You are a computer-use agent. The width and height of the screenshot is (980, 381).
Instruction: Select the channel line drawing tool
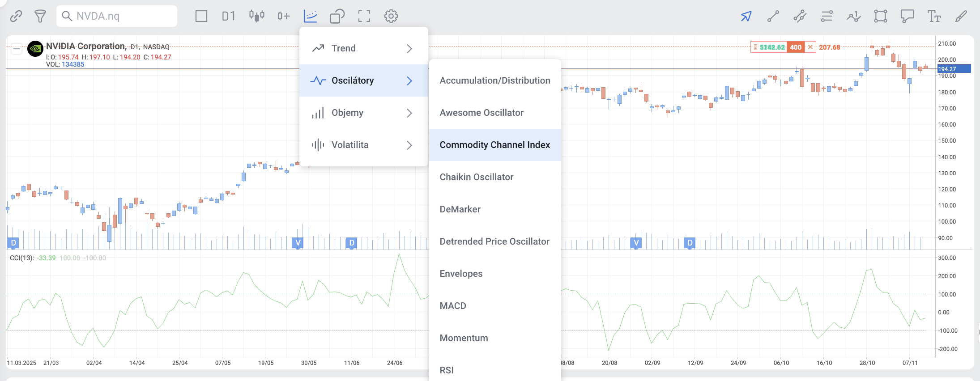pyautogui.click(x=800, y=17)
